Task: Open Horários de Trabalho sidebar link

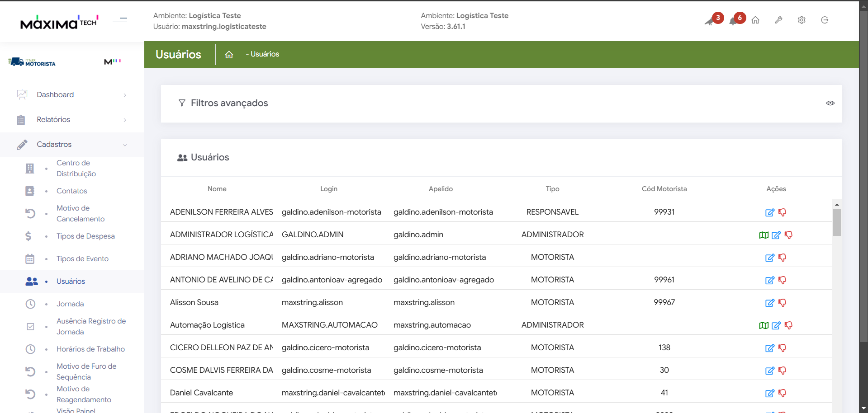Action: pyautogui.click(x=90, y=349)
